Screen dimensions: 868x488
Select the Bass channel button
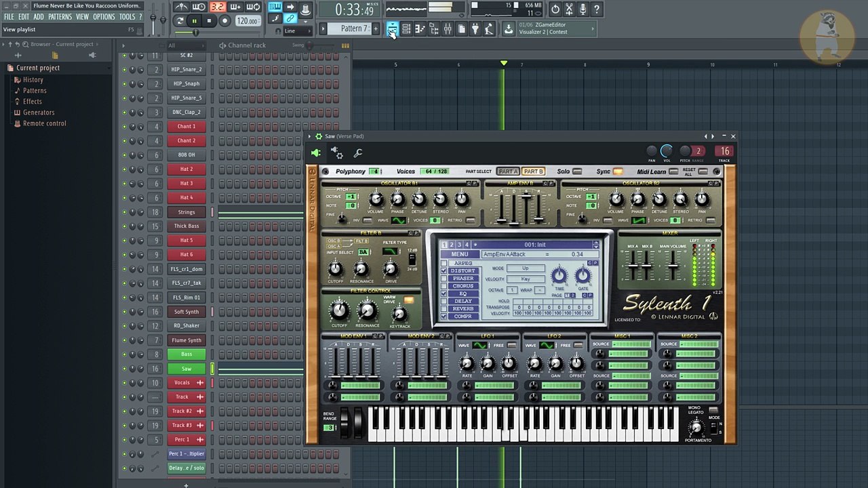[x=186, y=354]
